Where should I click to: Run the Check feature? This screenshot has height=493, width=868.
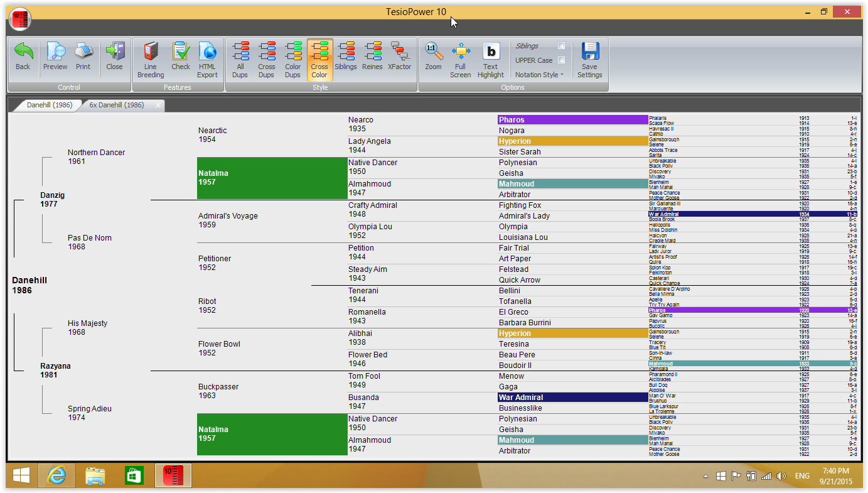click(181, 57)
